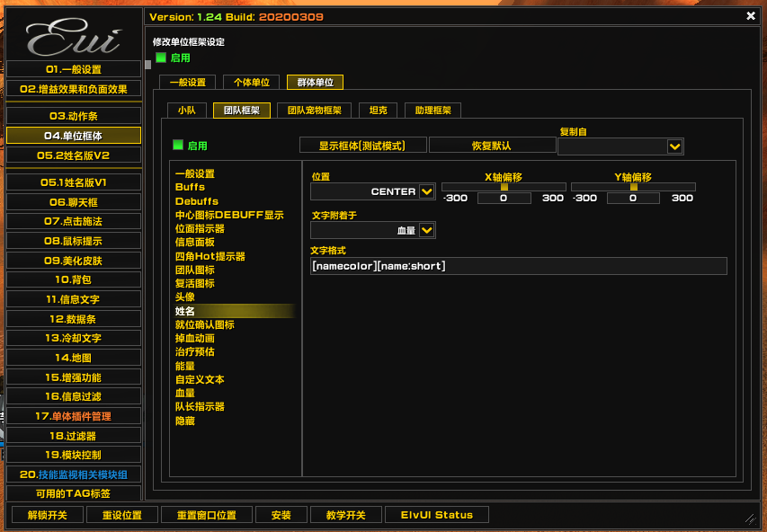This screenshot has height=532, width=767.
Task: Expand the 文字附着于 dropdown
Action: 426,231
